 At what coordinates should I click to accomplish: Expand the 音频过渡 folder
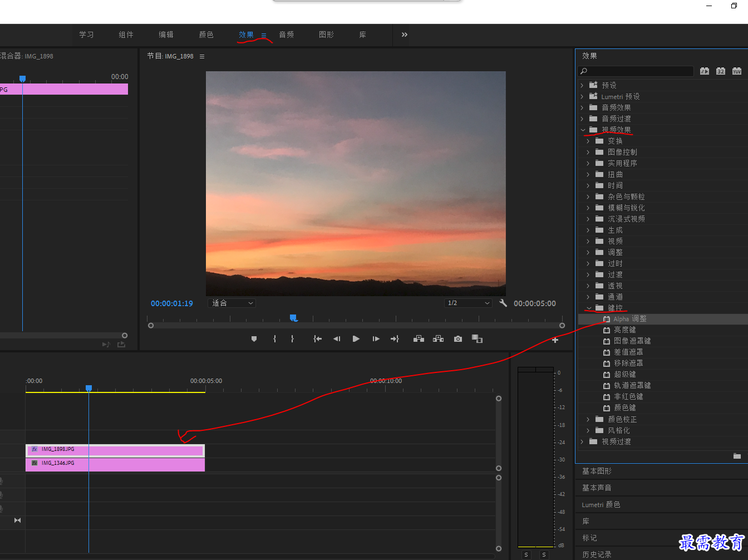point(582,119)
